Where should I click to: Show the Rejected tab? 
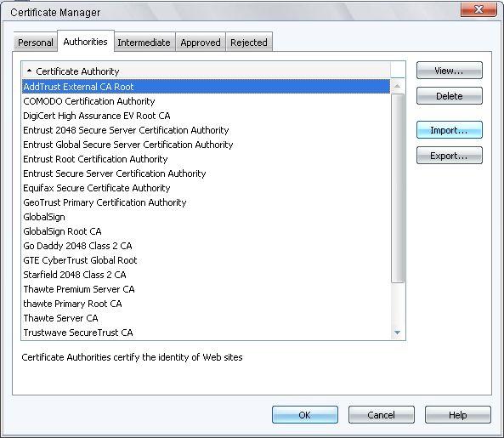(249, 43)
